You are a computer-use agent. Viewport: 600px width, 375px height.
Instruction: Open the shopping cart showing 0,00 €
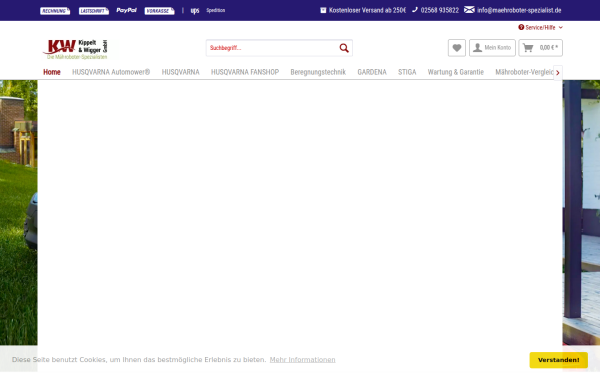point(540,48)
